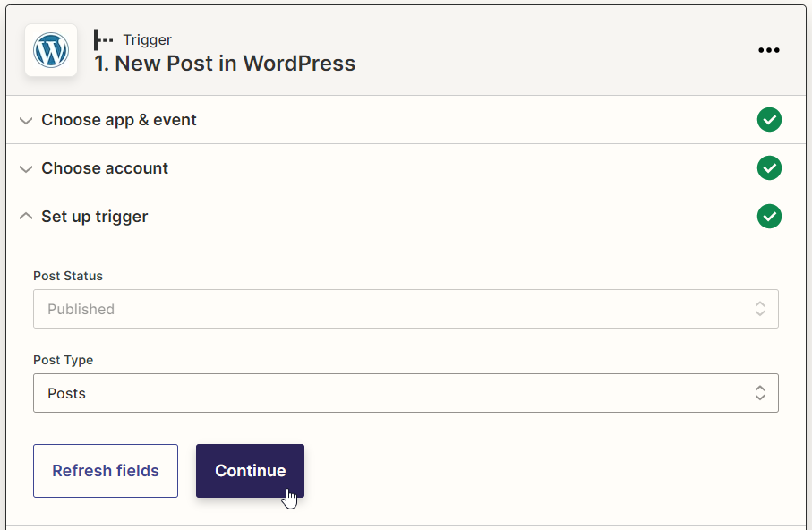The height and width of the screenshot is (530, 812).
Task: Open the three-dot step options menu
Action: tap(768, 50)
